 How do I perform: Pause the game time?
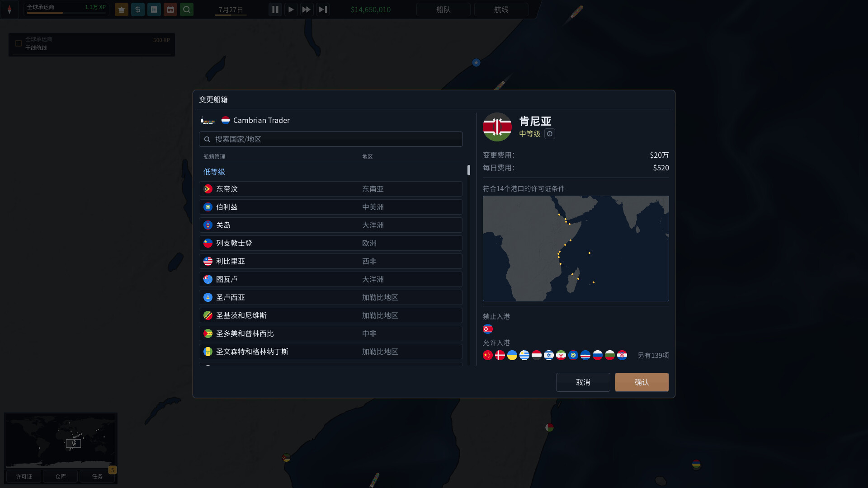point(275,9)
